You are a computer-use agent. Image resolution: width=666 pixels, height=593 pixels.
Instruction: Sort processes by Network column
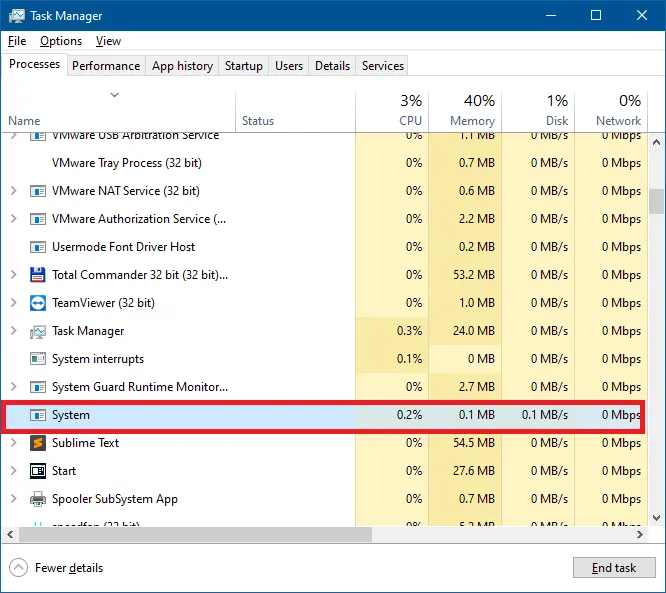pos(611,111)
